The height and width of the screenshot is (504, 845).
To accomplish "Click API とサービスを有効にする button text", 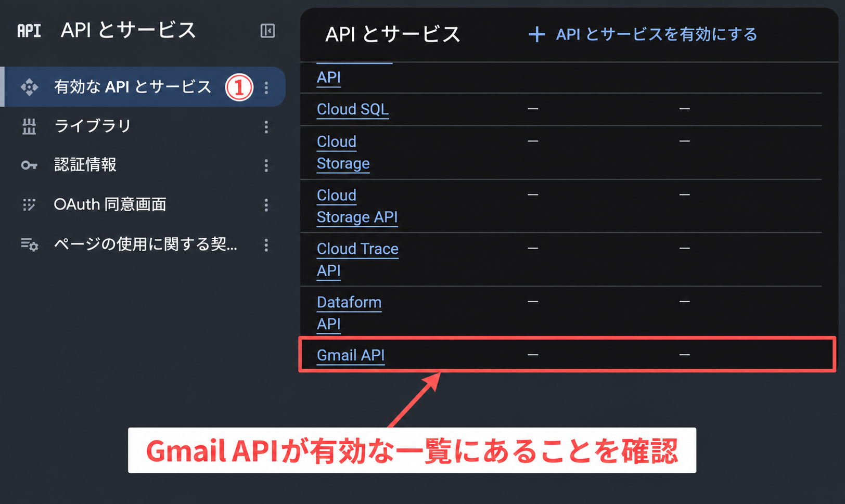I will pyautogui.click(x=657, y=34).
